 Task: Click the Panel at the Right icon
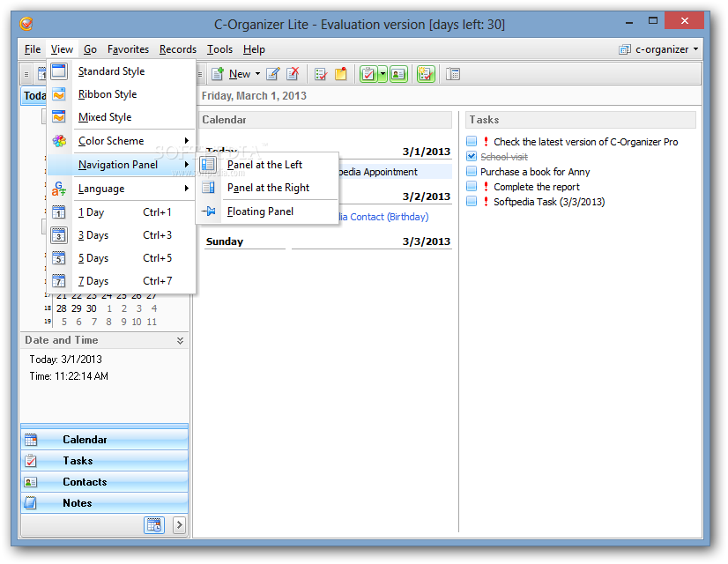pyautogui.click(x=209, y=188)
